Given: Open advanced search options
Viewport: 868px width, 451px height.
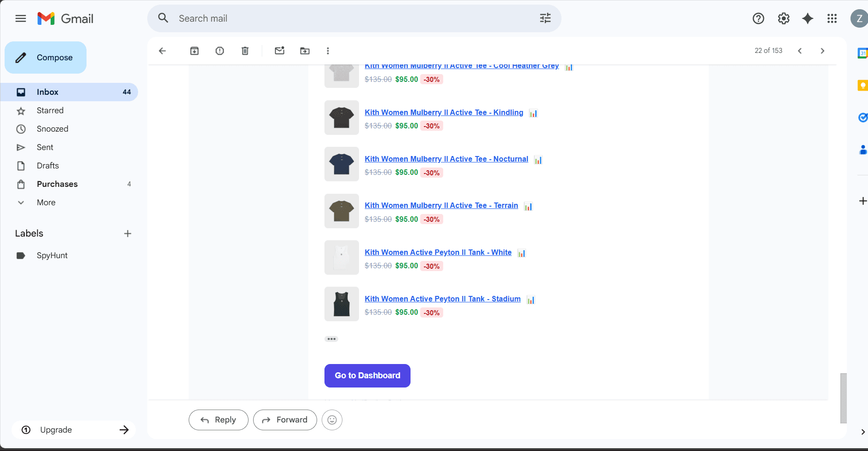Looking at the screenshot, I should click(x=545, y=18).
